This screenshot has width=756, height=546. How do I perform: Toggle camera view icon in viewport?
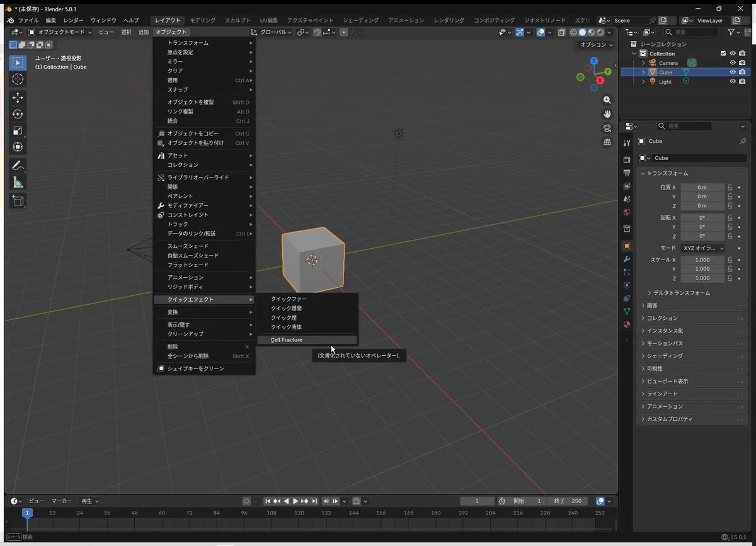(607, 128)
